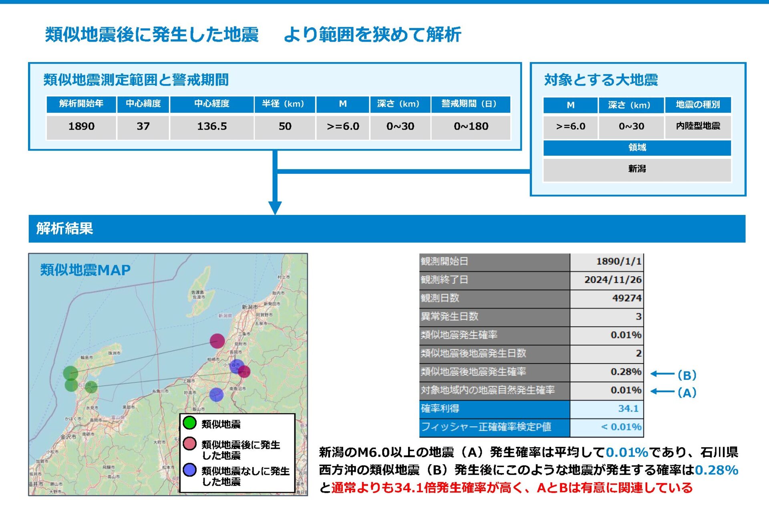Click 深さ (km) header in 対象とする大地震 table
This screenshot has height=532, width=769.
[631, 105]
